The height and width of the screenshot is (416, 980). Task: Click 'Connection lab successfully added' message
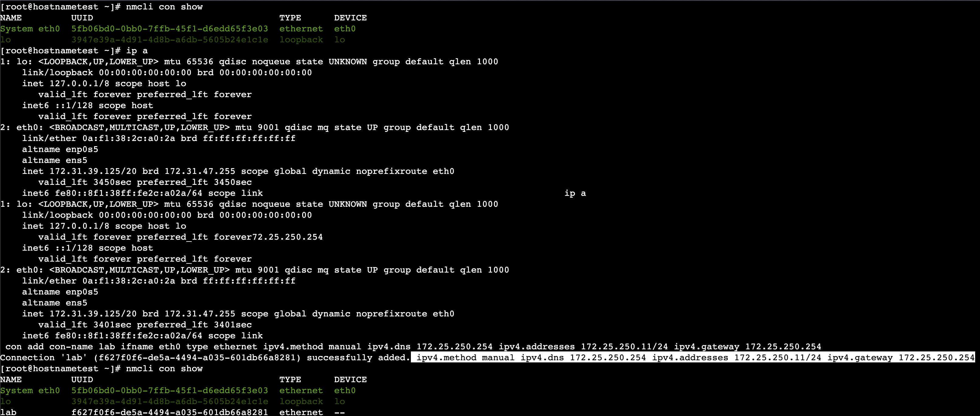pos(205,358)
